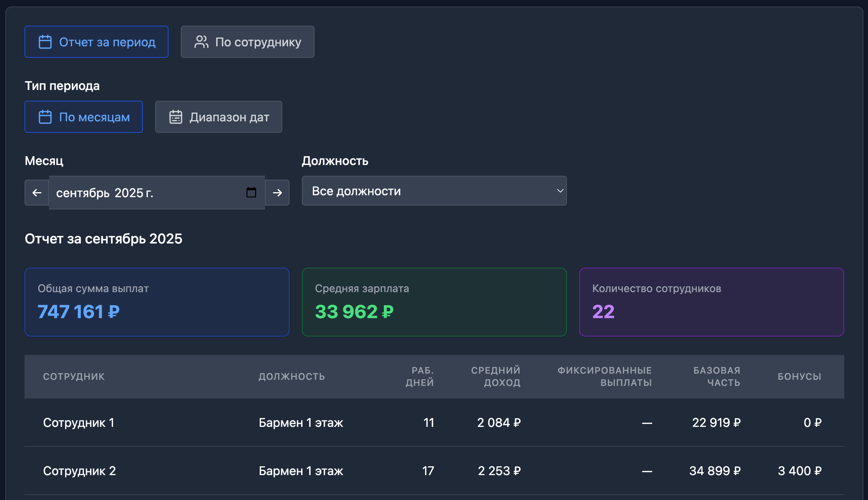Open the calendar picker icon in month field
Viewport: 868px width, 500px height.
[x=251, y=192]
